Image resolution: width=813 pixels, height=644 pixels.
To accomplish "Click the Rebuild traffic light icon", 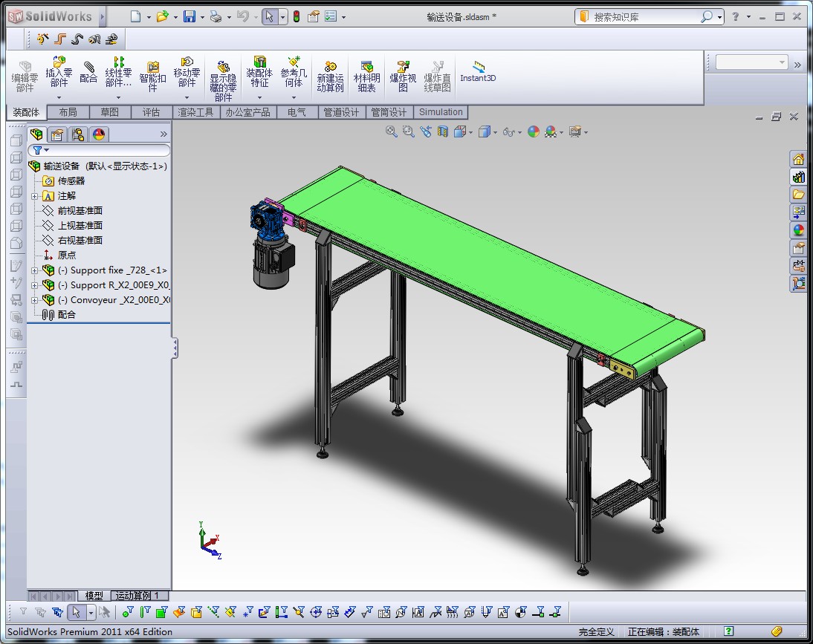I will coord(297,16).
